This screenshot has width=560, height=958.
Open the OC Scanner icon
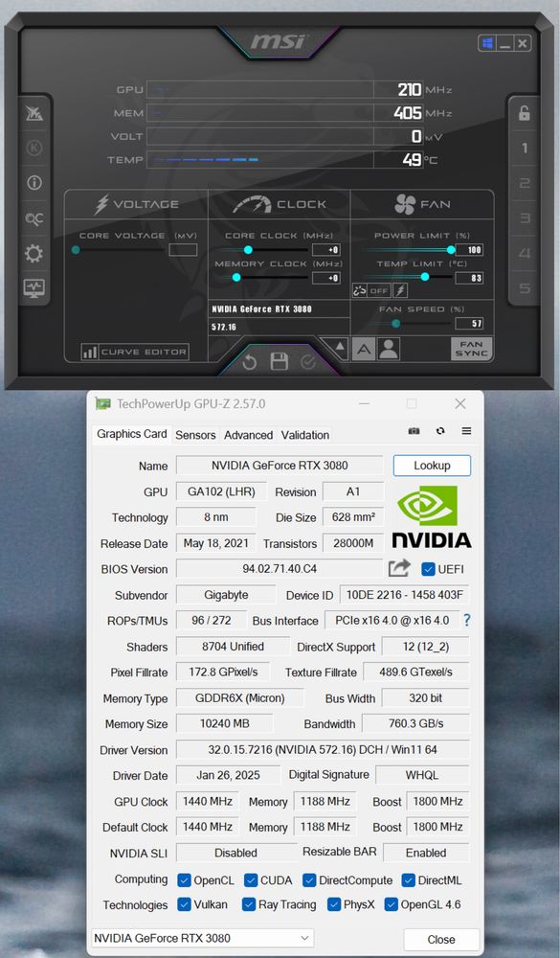click(x=34, y=218)
